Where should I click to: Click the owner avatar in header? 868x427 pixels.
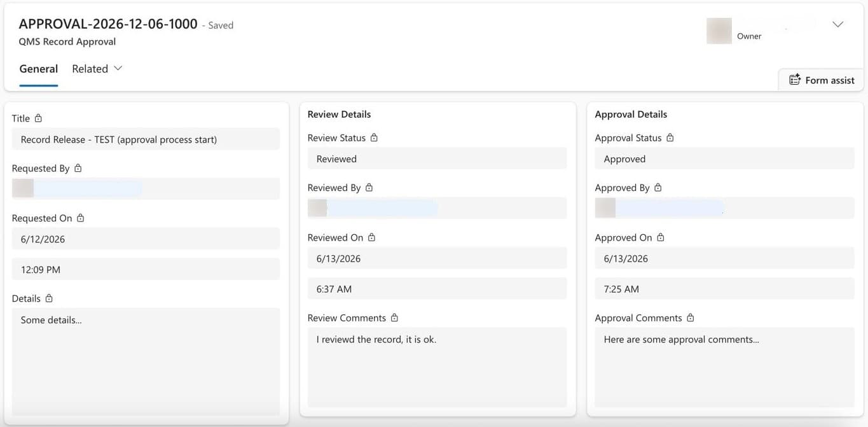tap(719, 31)
